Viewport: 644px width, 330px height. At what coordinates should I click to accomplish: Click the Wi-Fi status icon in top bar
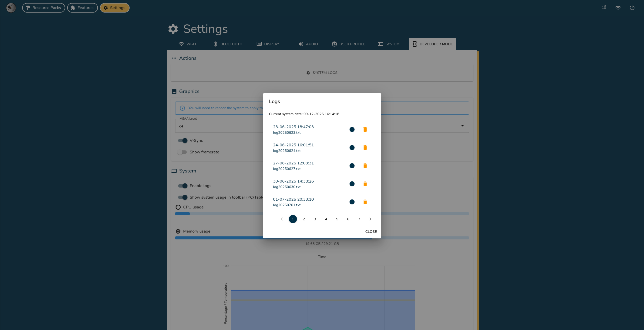click(618, 8)
